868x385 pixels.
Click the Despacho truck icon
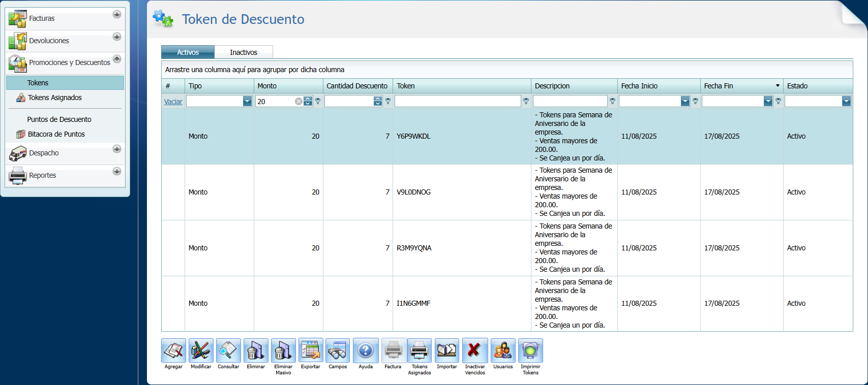(17, 153)
